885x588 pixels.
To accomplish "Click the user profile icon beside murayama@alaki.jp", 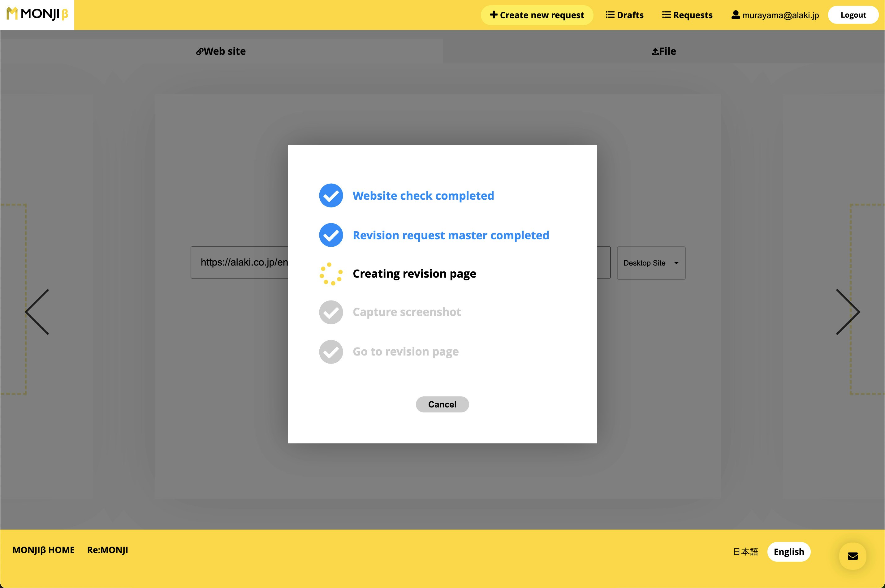I will pyautogui.click(x=735, y=15).
